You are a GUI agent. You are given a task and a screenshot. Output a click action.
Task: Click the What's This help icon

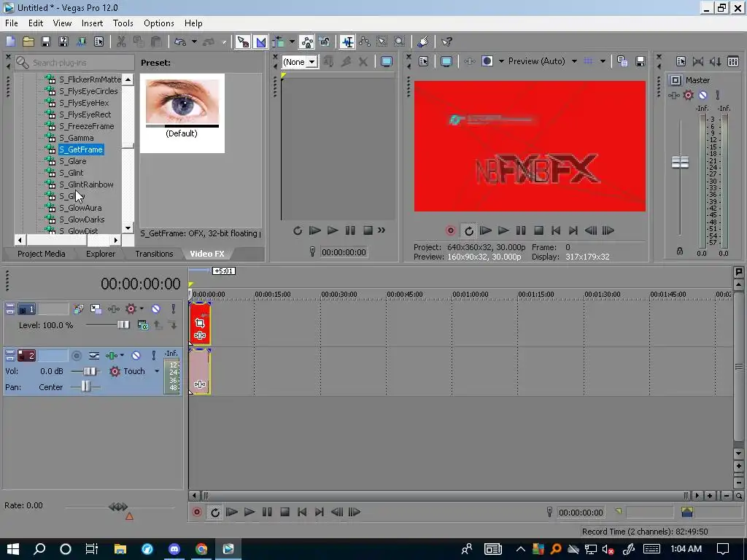tap(446, 42)
